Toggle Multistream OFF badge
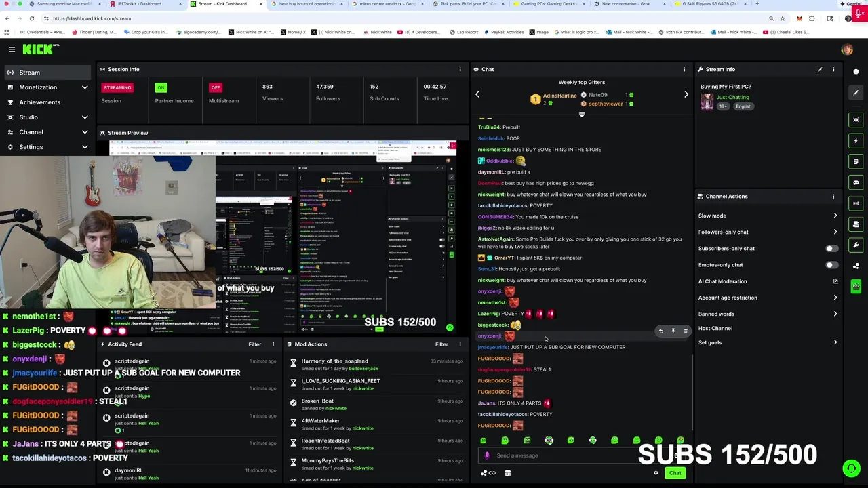 [x=216, y=87]
